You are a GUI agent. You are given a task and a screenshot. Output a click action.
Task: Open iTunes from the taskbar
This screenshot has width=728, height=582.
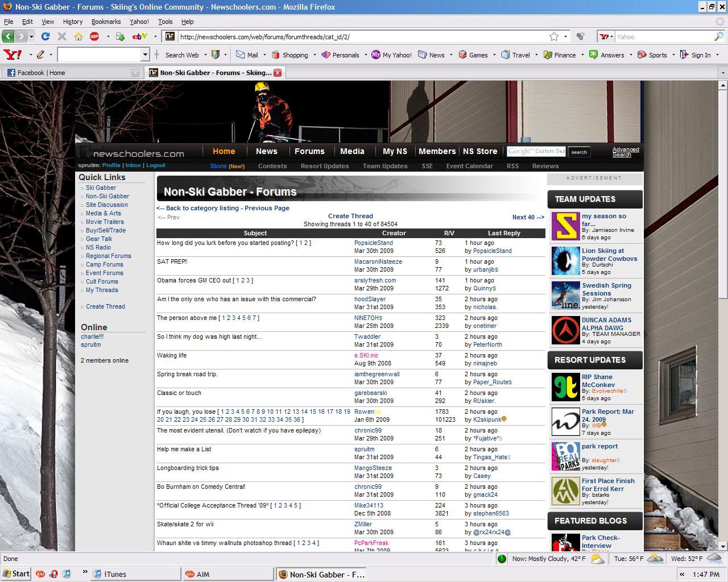click(135, 574)
